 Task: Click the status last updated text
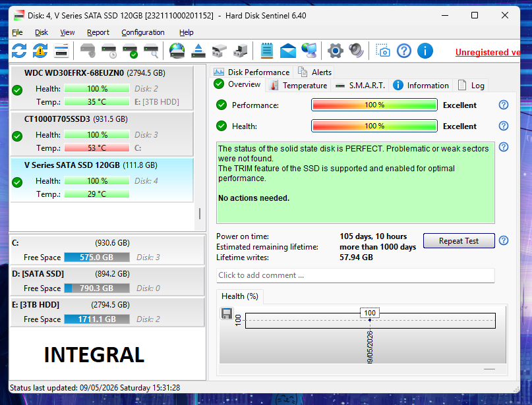click(x=95, y=388)
